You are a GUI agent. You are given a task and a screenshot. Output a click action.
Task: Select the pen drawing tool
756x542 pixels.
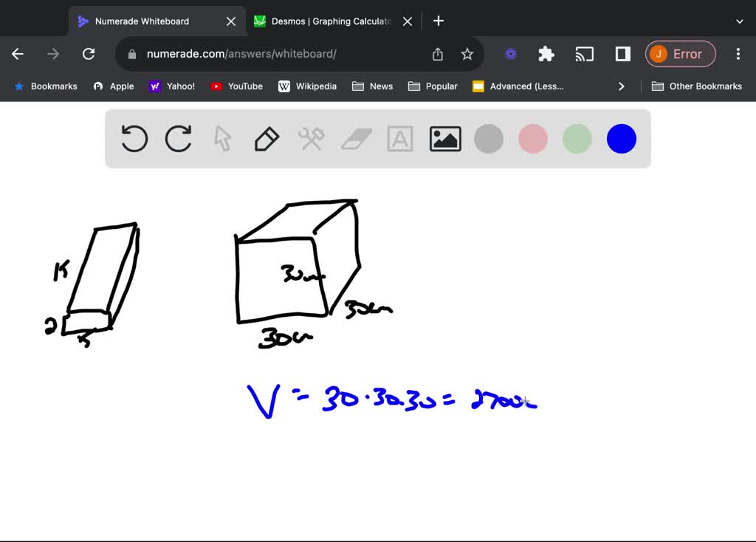point(267,139)
